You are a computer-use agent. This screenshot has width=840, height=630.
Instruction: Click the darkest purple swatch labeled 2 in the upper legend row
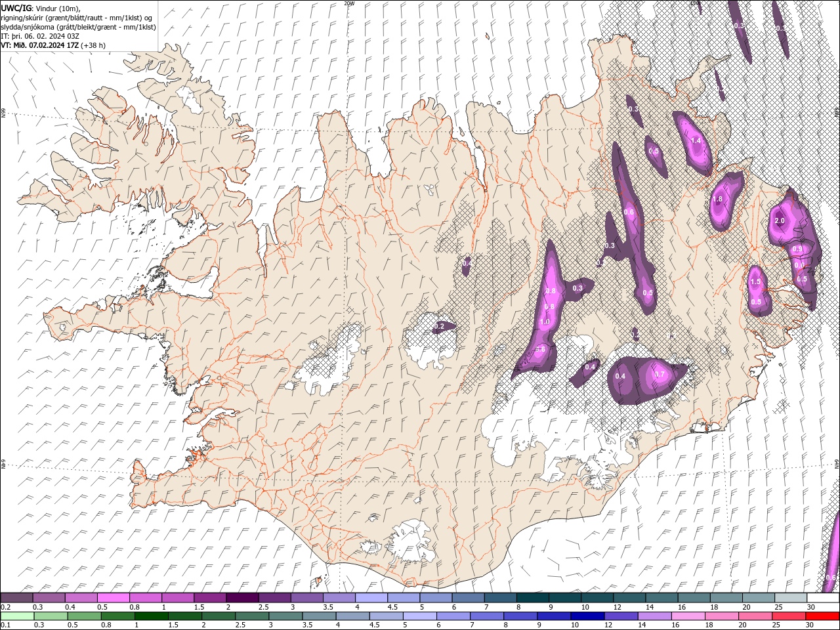tap(242, 598)
